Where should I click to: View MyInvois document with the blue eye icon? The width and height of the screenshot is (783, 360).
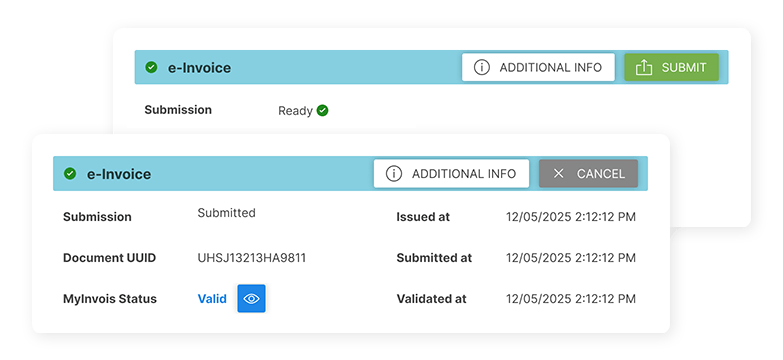tap(251, 299)
